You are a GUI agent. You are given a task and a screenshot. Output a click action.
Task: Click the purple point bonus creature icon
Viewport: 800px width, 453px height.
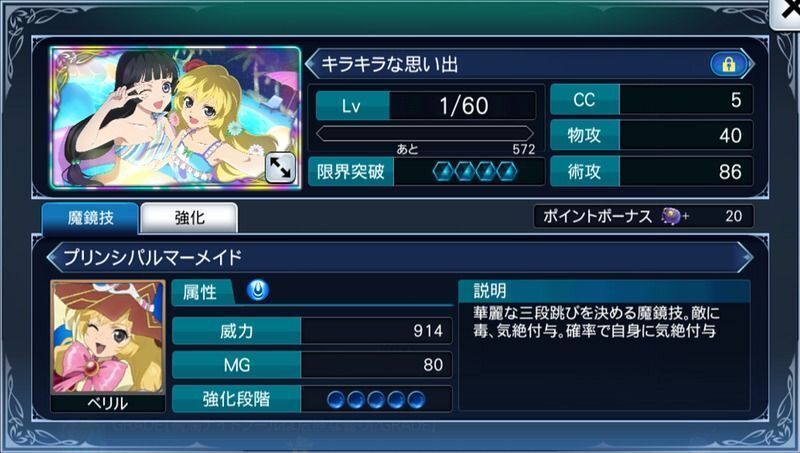[x=672, y=216]
